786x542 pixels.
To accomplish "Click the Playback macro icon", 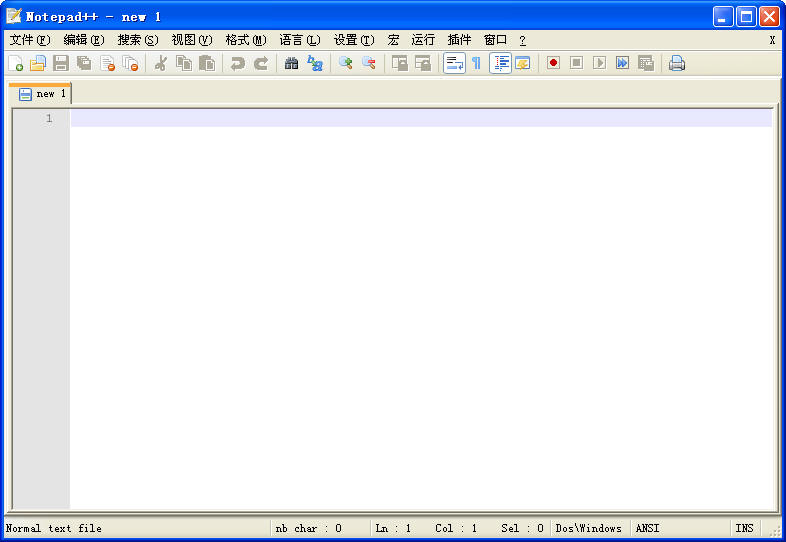I will click(600, 63).
